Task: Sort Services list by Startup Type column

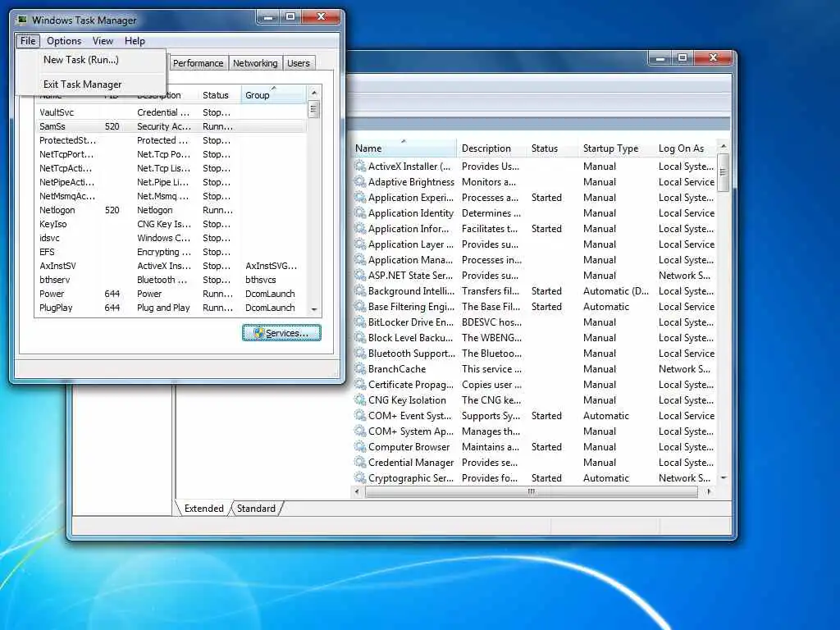Action: coord(616,148)
